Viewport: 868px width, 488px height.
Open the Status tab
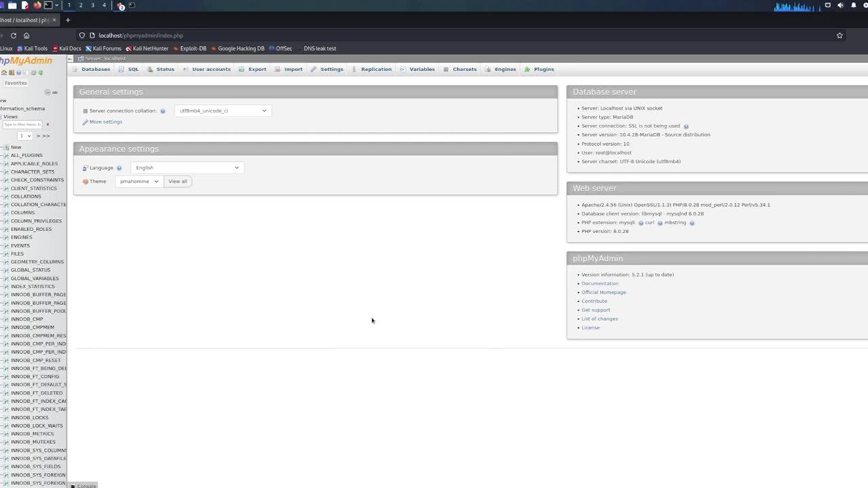pyautogui.click(x=160, y=69)
